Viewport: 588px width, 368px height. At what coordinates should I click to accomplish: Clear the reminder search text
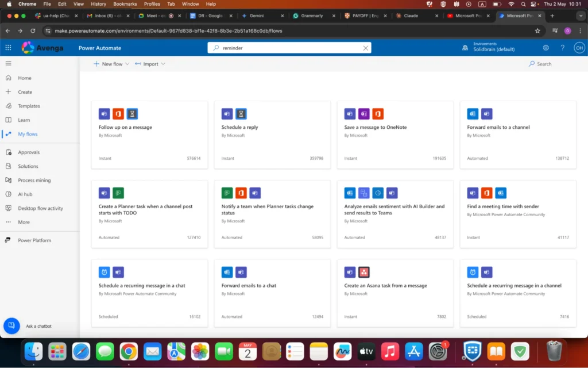[365, 48]
